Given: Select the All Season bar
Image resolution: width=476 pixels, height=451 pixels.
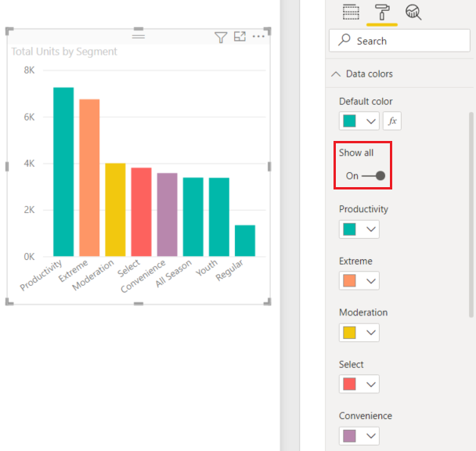Looking at the screenshot, I should (193, 217).
